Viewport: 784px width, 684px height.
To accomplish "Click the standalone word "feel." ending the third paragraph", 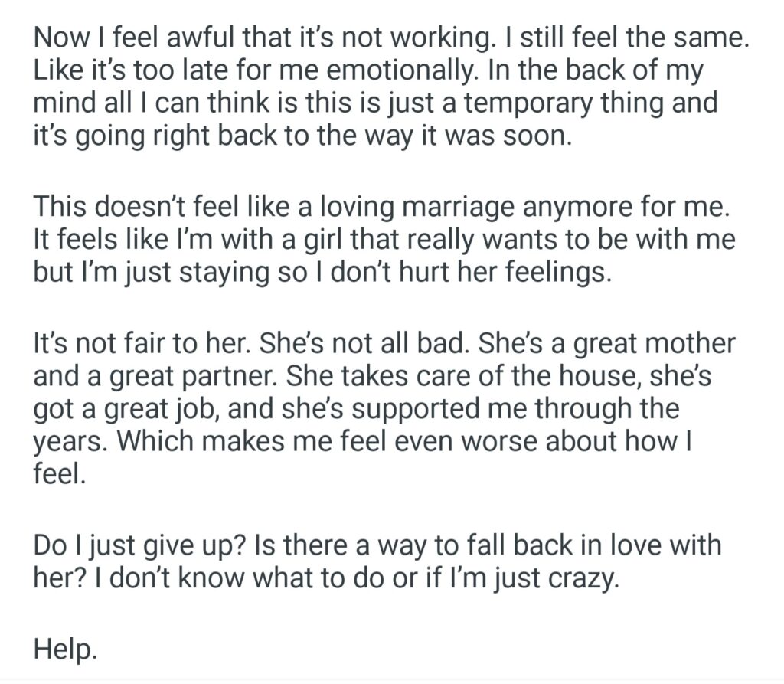I will [58, 474].
